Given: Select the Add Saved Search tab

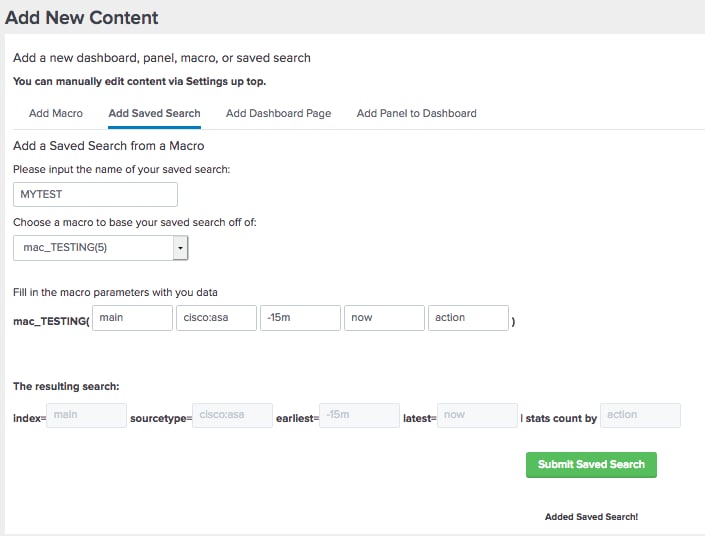Looking at the screenshot, I should click(x=154, y=113).
